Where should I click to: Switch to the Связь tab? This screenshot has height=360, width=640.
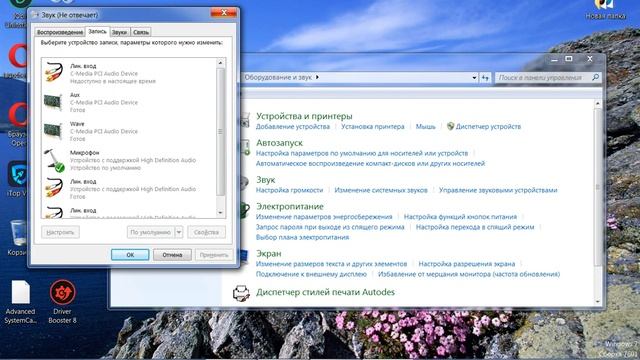[141, 32]
